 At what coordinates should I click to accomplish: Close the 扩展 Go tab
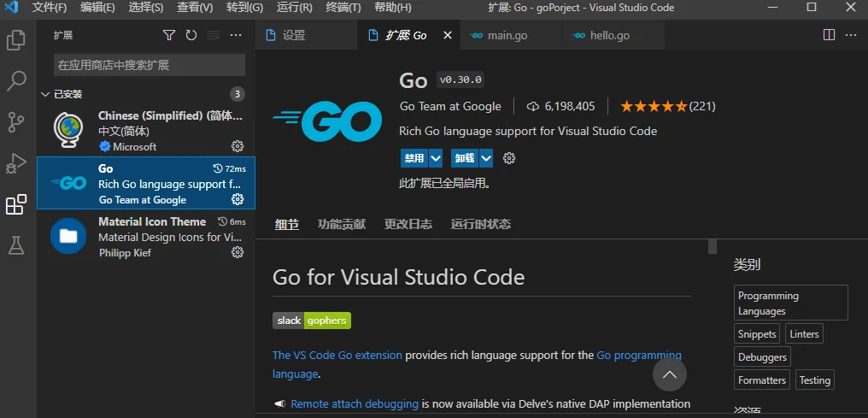[448, 35]
